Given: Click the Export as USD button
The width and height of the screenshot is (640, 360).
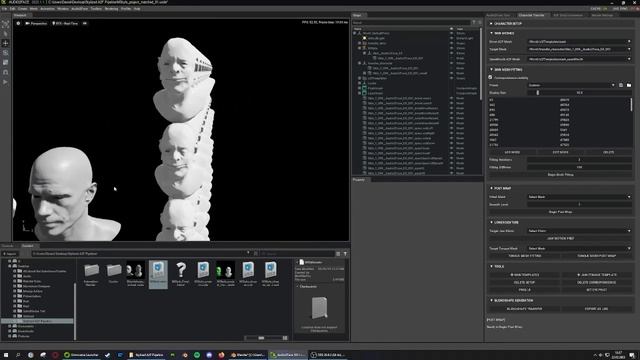Looking at the screenshot, I should pos(596,309).
